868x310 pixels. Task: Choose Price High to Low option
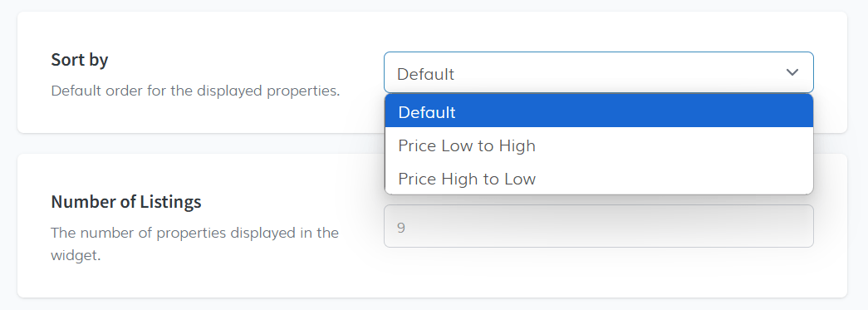coord(599,179)
